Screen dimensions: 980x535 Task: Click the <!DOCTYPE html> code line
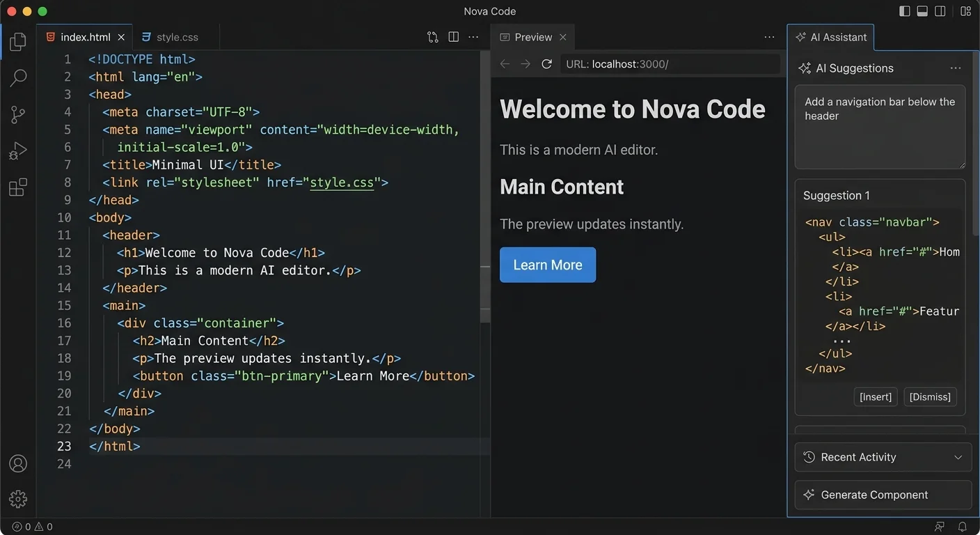click(x=142, y=59)
